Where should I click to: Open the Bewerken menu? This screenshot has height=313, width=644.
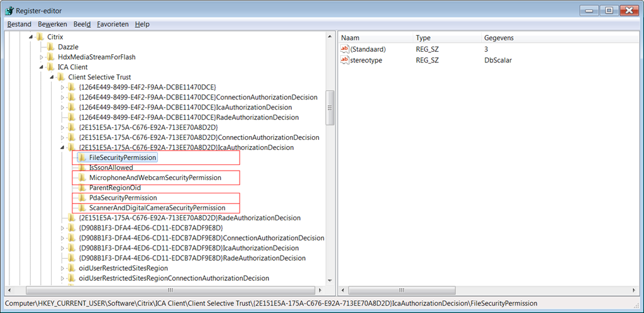click(x=52, y=24)
